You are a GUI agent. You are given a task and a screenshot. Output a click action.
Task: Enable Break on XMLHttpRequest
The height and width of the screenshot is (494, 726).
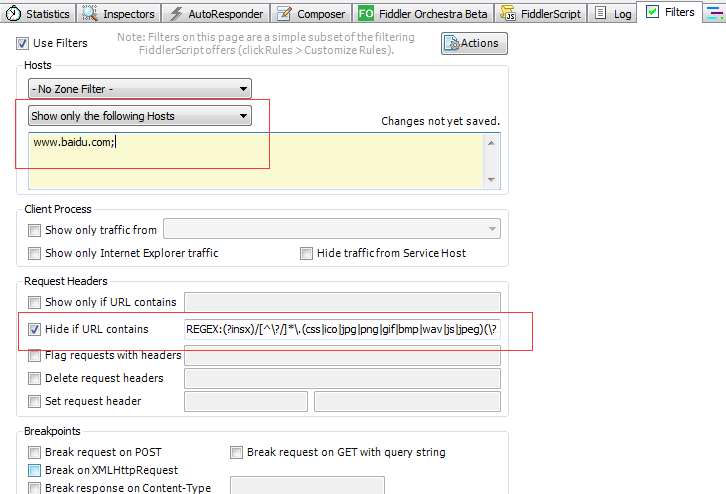34,470
